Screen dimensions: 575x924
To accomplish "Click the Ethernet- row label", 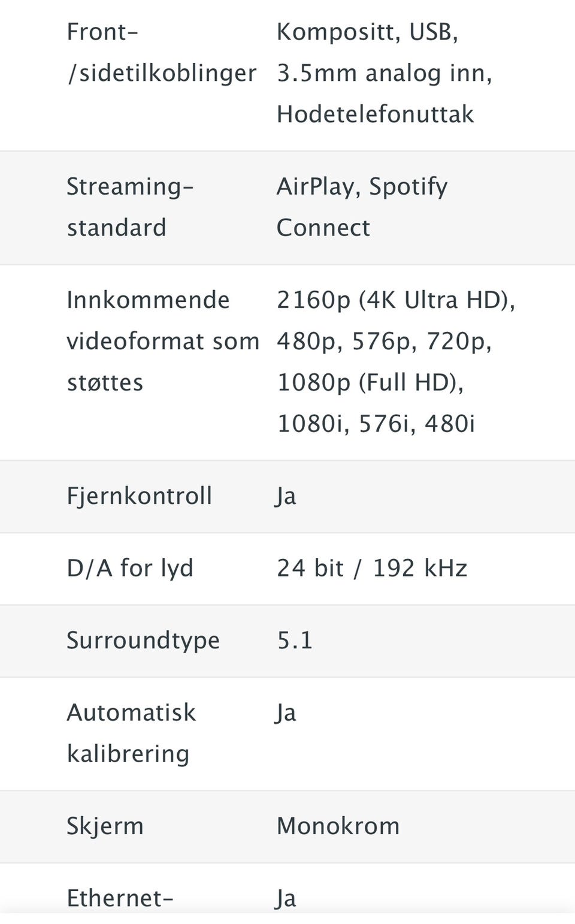I will tap(120, 898).
